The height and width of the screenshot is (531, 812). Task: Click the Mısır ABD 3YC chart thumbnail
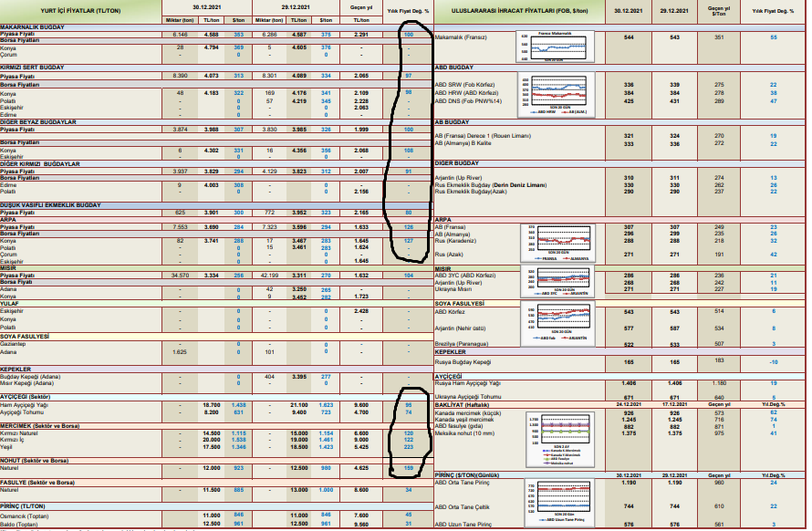tap(557, 282)
